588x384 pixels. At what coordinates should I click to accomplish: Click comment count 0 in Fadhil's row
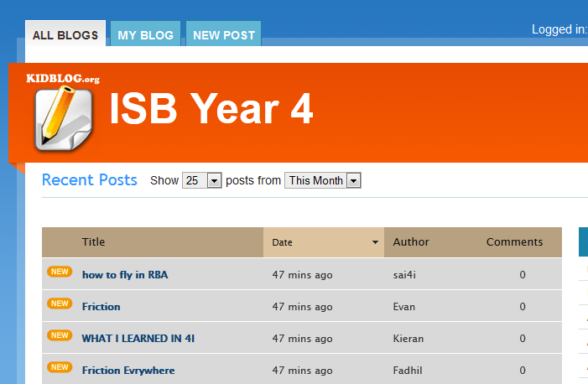coord(523,371)
